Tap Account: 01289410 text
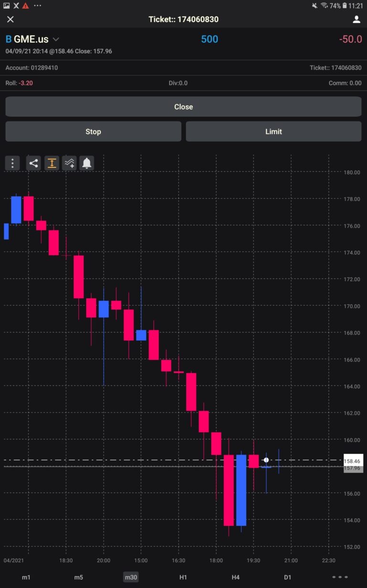This screenshot has width=367, height=588. coord(32,68)
